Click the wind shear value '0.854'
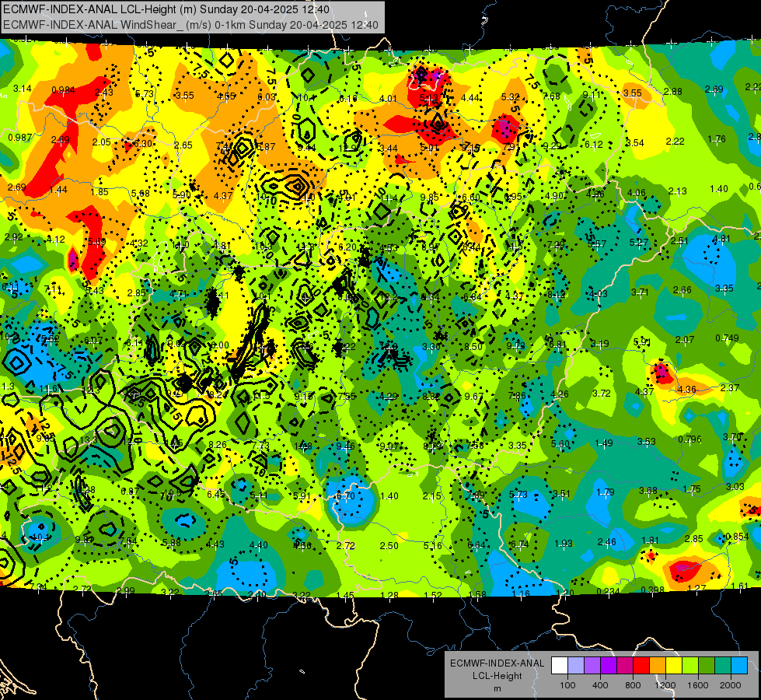Image resolution: width=761 pixels, height=700 pixels. (737, 537)
